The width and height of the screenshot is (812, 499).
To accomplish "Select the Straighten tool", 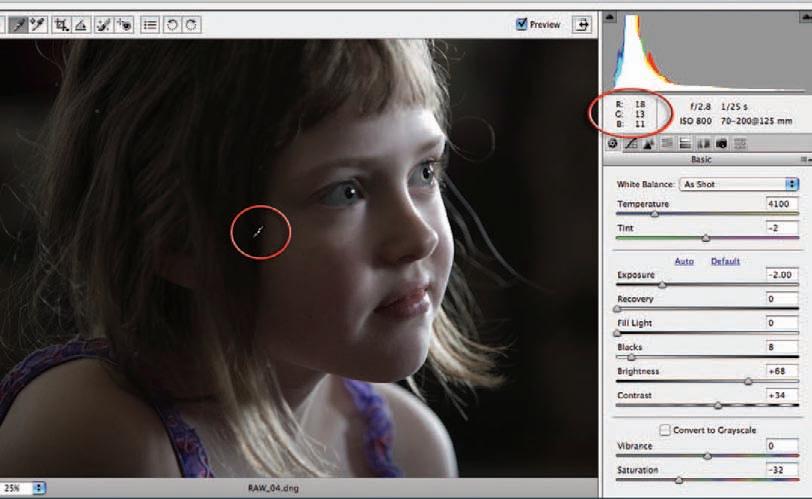I will (80, 24).
